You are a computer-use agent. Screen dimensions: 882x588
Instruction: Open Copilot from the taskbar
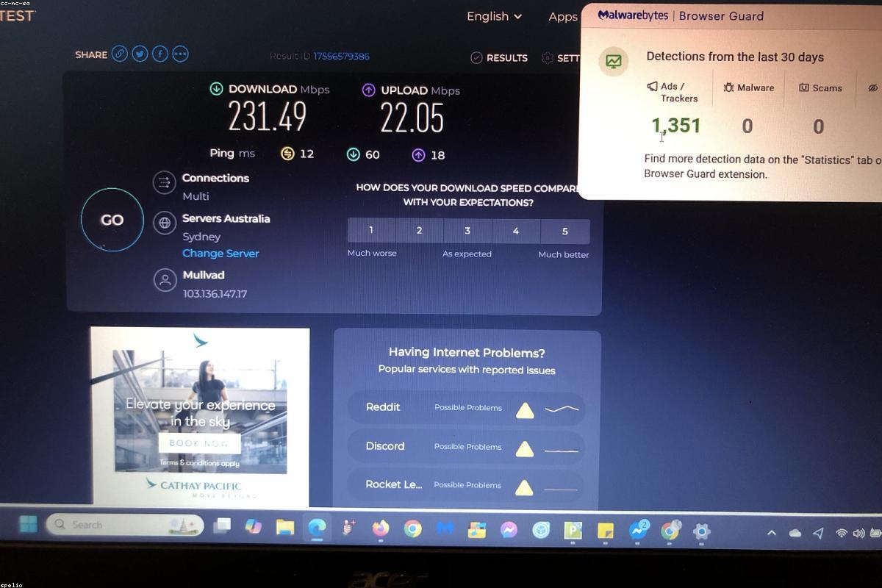253,526
